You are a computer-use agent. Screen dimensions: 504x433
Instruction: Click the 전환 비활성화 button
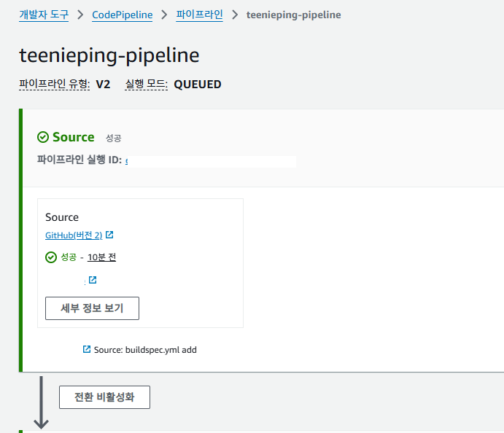pyautogui.click(x=104, y=397)
